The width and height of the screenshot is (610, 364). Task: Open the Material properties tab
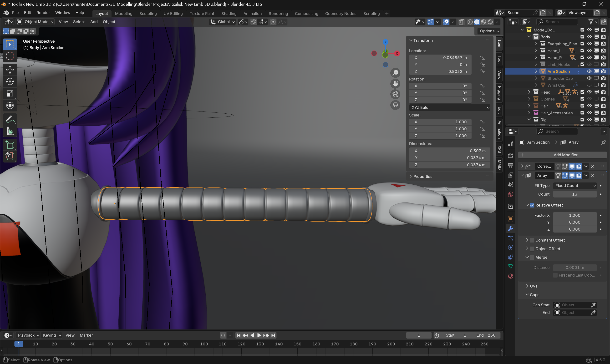coord(511,276)
